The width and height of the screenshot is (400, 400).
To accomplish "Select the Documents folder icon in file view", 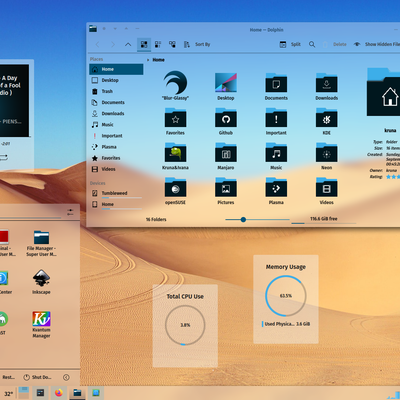I will point(276,83).
